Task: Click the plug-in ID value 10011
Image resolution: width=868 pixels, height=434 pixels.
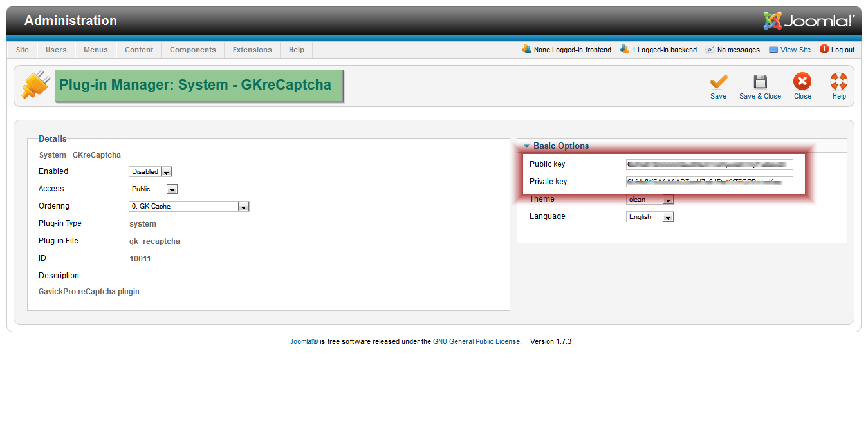Action: 140,259
